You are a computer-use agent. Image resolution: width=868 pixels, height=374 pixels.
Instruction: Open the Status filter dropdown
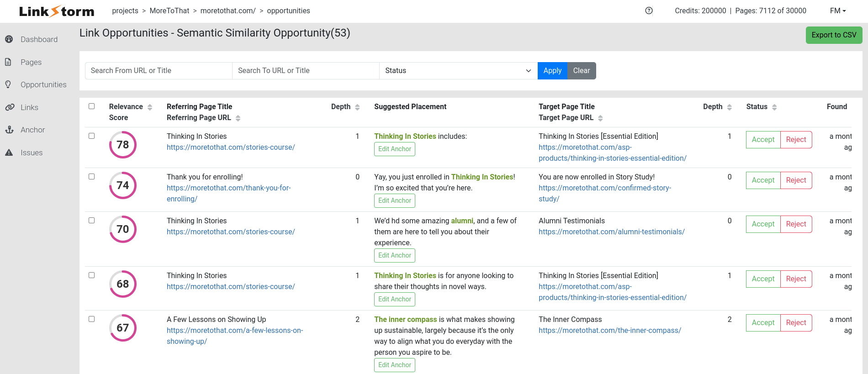click(458, 71)
